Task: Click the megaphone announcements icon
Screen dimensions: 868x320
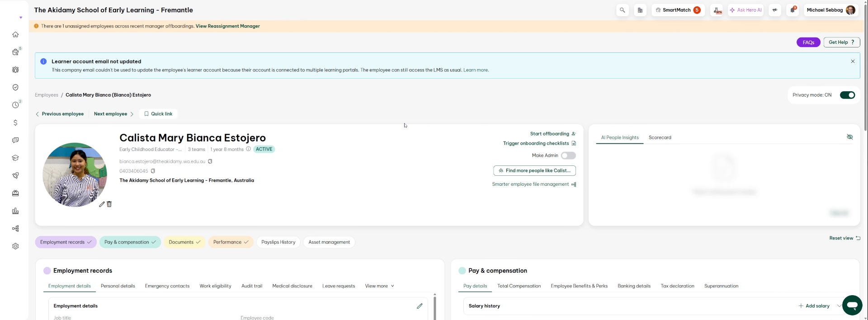Action: (775, 10)
